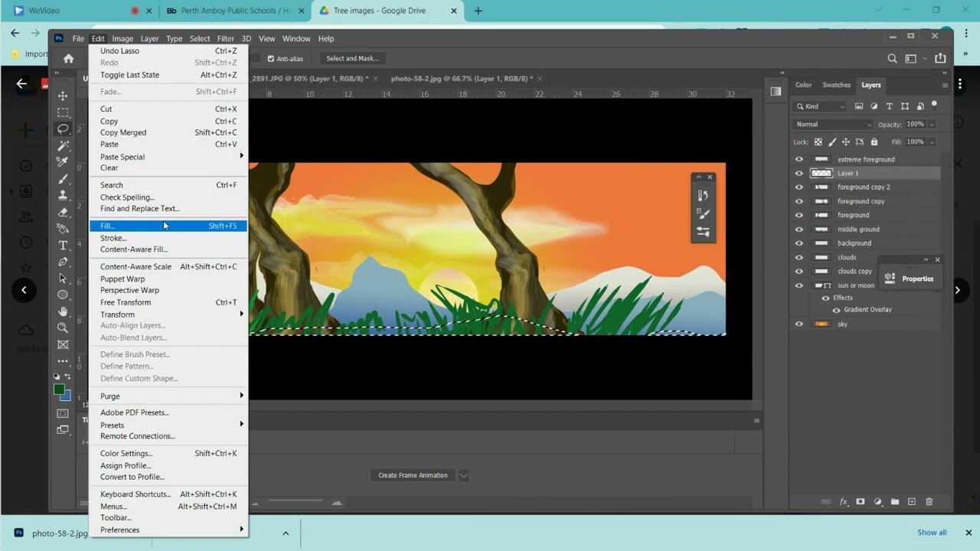Expand the Paste Special submenu
The width and height of the screenshot is (980, 551).
click(168, 156)
